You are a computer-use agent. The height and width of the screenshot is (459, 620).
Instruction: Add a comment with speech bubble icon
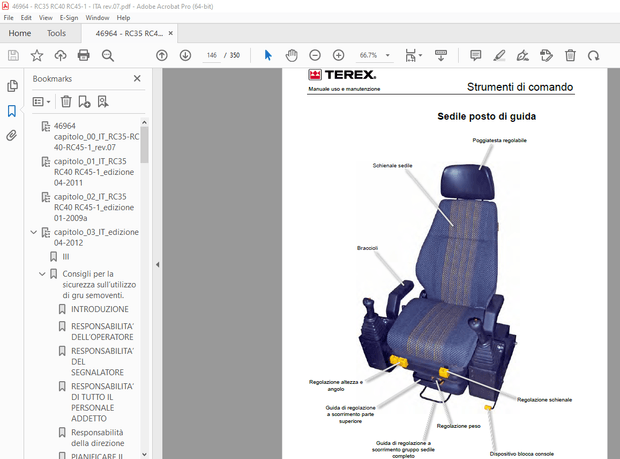tap(475, 55)
